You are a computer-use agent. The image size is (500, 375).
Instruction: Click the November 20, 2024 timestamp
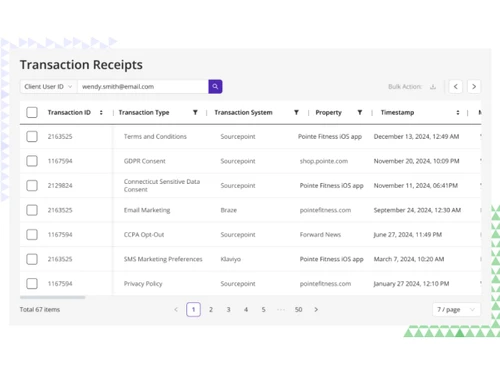coord(416,161)
